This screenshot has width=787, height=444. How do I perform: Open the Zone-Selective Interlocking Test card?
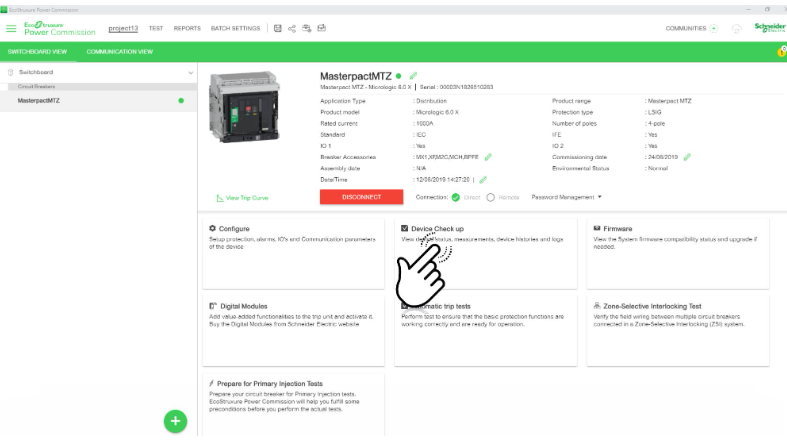(x=678, y=331)
